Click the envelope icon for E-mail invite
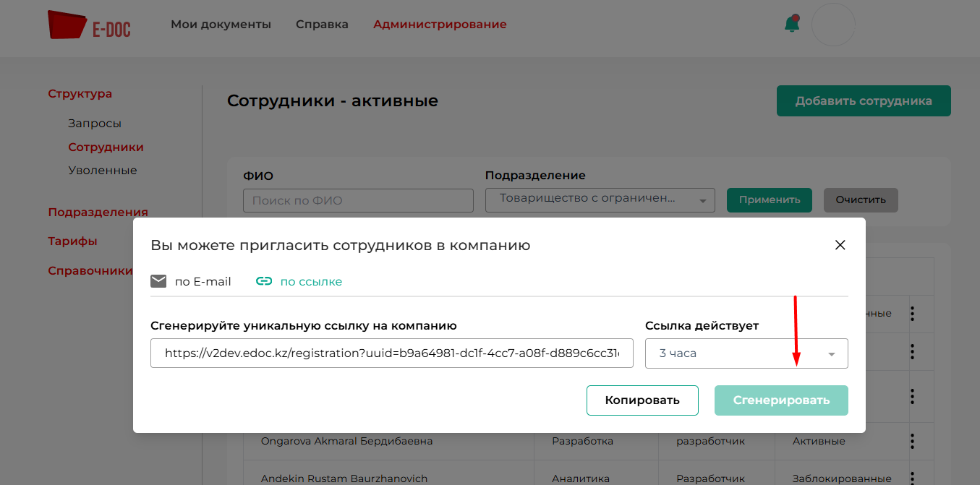 coord(158,281)
